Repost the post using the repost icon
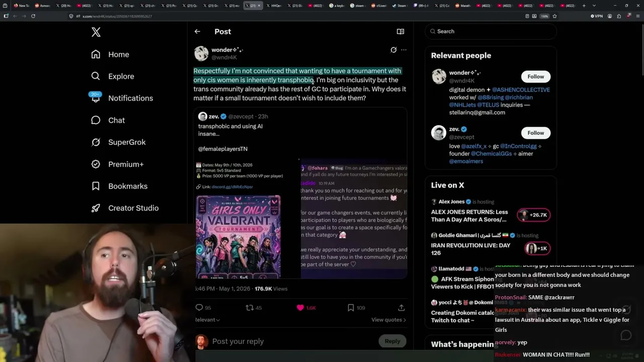Screen dimensions: 644x362 click(250, 308)
